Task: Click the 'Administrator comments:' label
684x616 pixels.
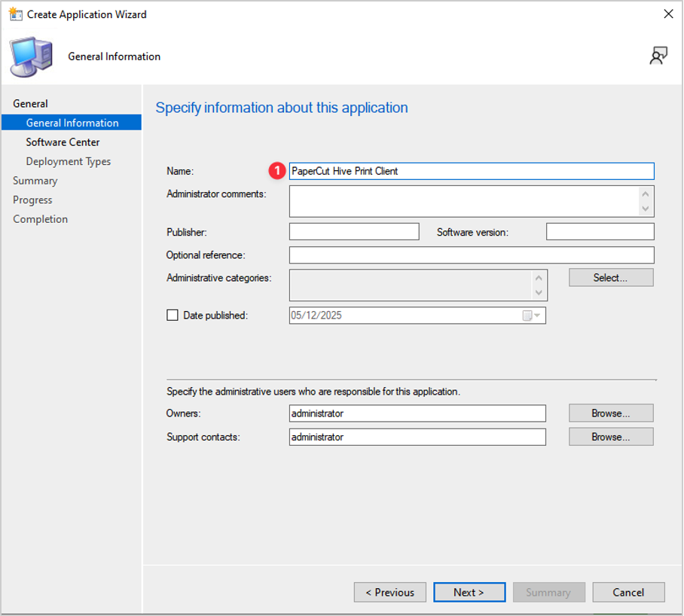Action: click(216, 194)
